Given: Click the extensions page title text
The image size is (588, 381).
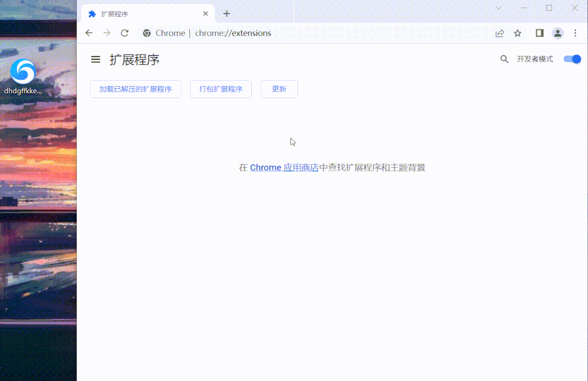Looking at the screenshot, I should point(134,59).
